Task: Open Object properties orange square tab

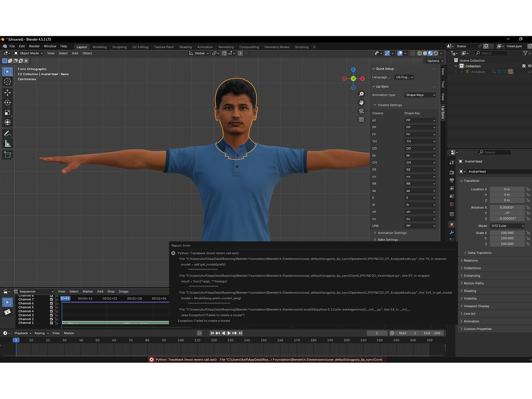Action: click(452, 224)
